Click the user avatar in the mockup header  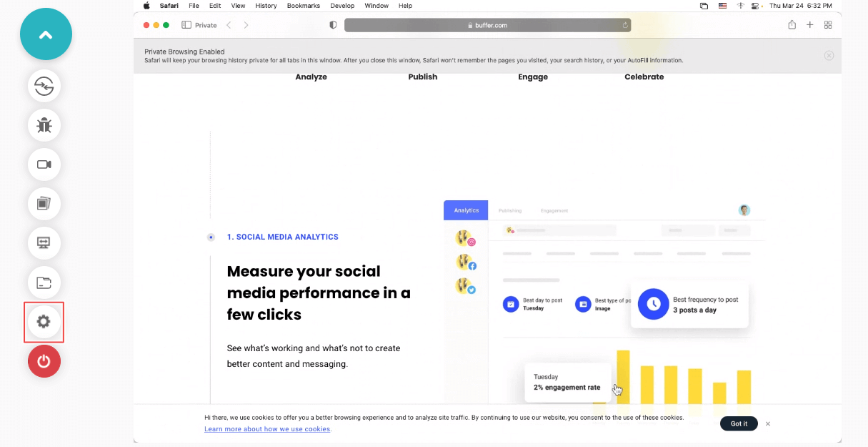(x=744, y=210)
